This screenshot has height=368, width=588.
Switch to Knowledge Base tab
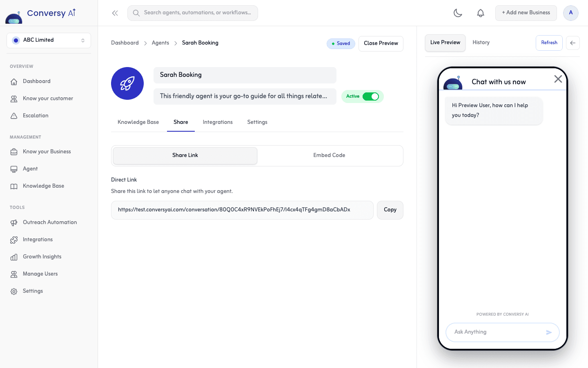click(138, 122)
